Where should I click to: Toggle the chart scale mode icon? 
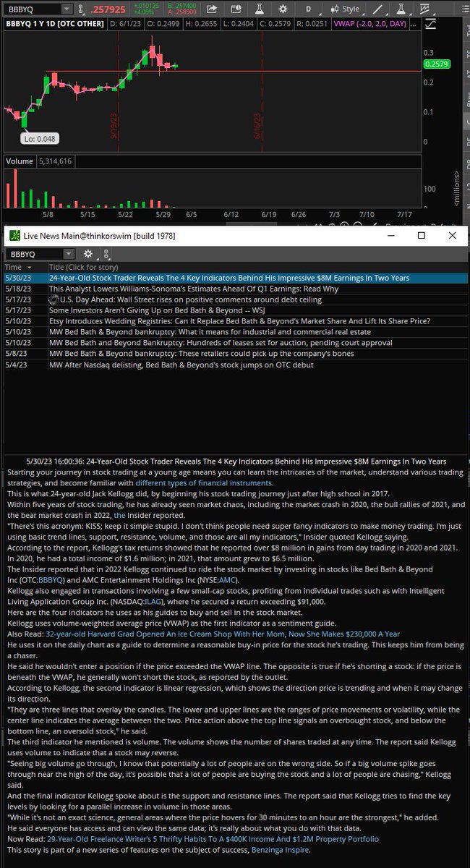[430, 24]
